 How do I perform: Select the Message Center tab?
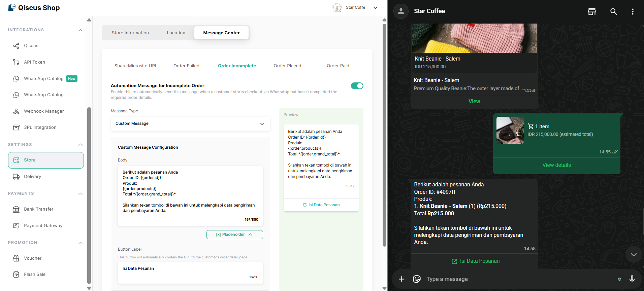tap(221, 33)
